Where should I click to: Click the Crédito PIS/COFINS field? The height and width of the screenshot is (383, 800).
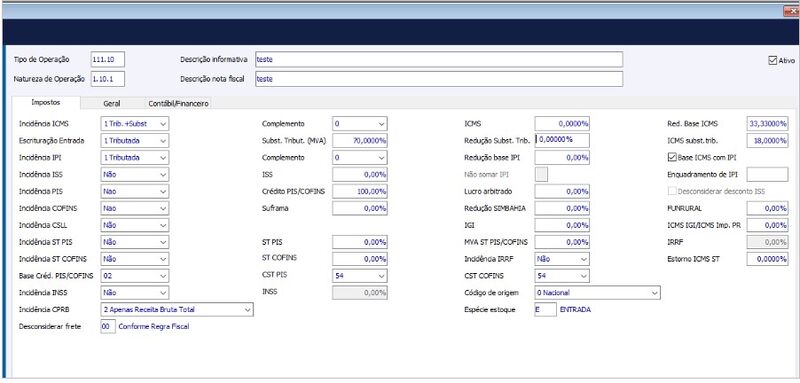[360, 191]
